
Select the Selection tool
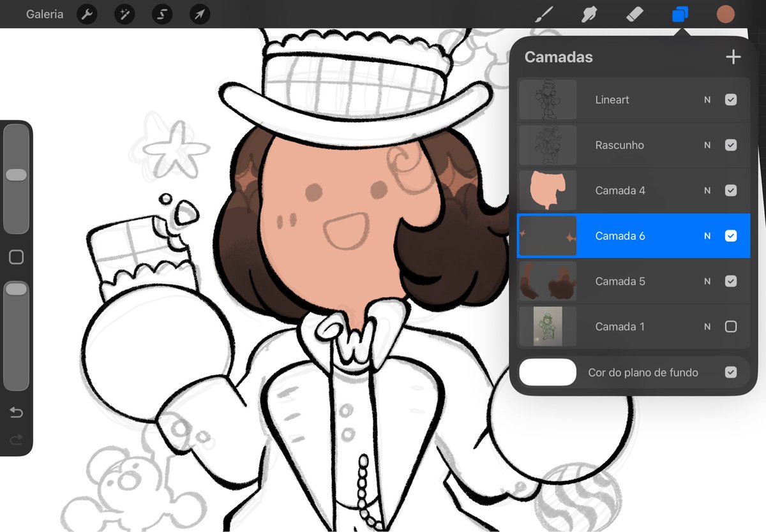coord(161,14)
